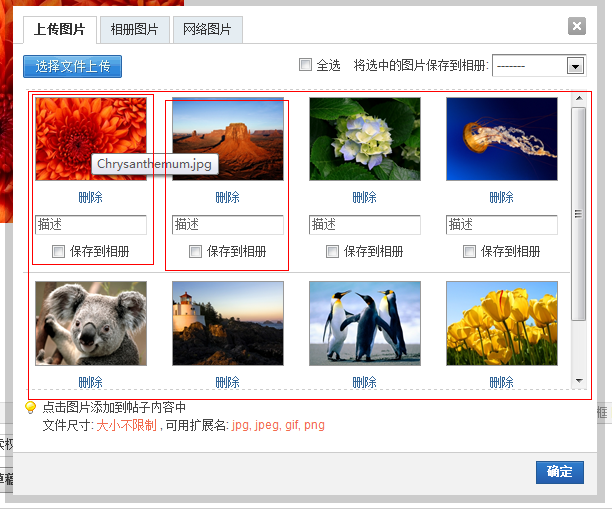Delete the lighthouse image via 删除
The width and height of the screenshot is (612, 511).
(x=228, y=382)
